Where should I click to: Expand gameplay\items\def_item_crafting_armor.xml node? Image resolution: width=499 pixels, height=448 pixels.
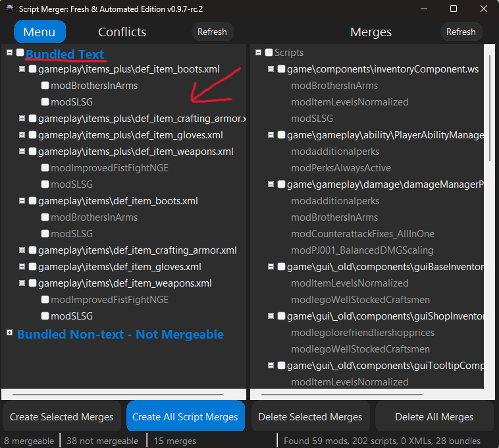(x=22, y=250)
